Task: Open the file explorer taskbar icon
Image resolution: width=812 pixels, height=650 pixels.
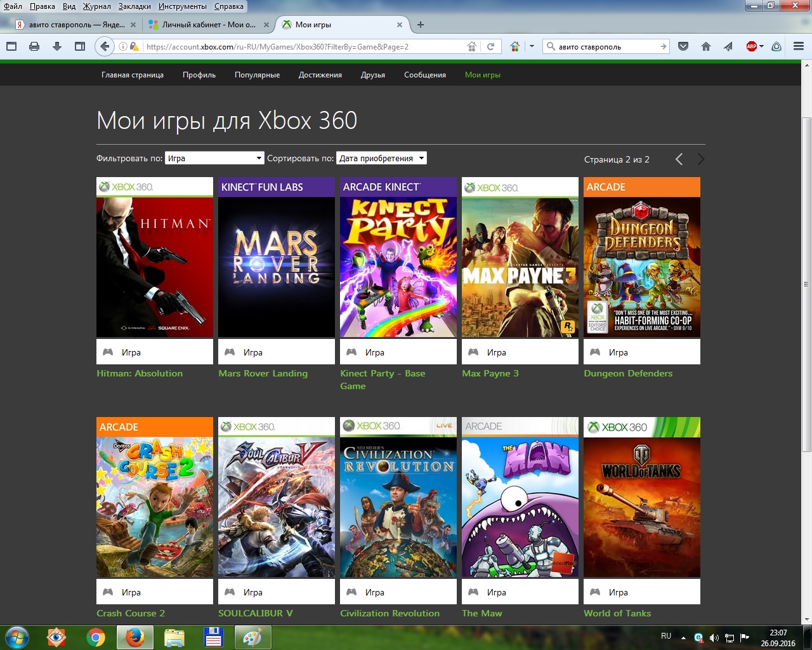Action: coord(174,637)
